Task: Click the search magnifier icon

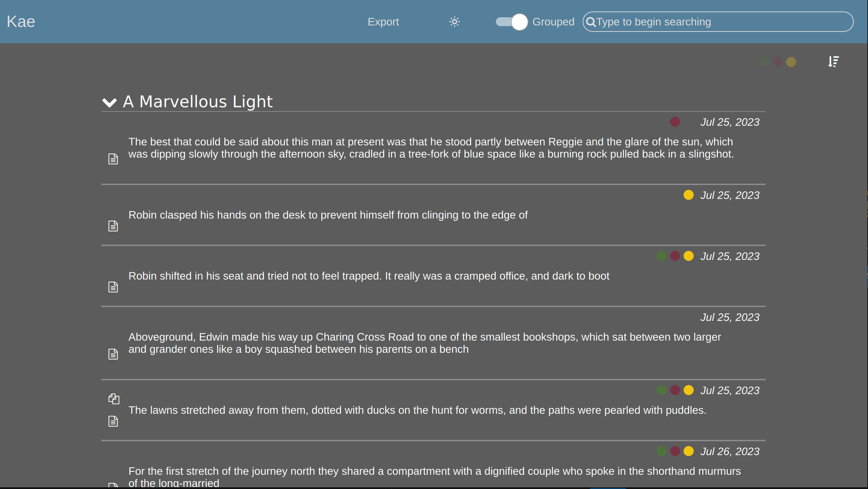Action: [x=591, y=22]
